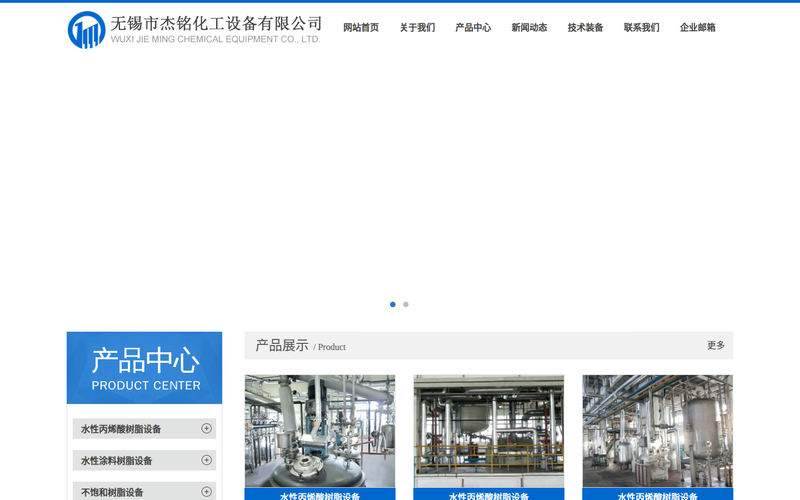Open the middle product thumbnail with yellow railing
Image resolution: width=800 pixels, height=500 pixels.
click(489, 431)
